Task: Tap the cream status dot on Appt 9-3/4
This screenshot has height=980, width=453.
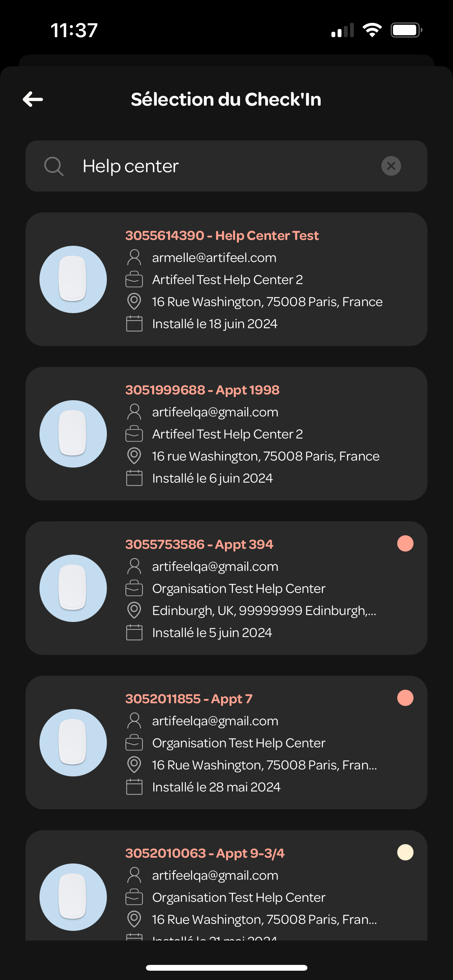Action: coord(405,852)
